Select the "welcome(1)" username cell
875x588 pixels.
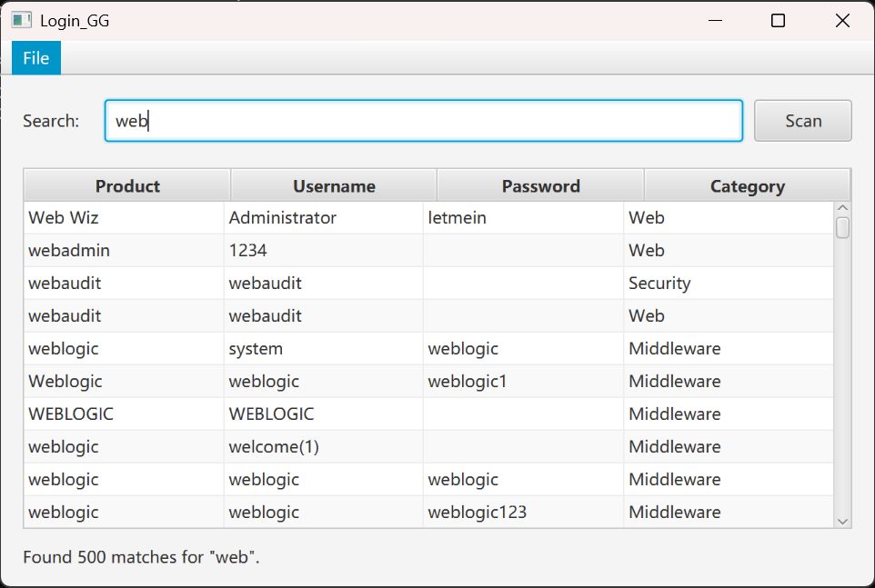pyautogui.click(x=324, y=447)
